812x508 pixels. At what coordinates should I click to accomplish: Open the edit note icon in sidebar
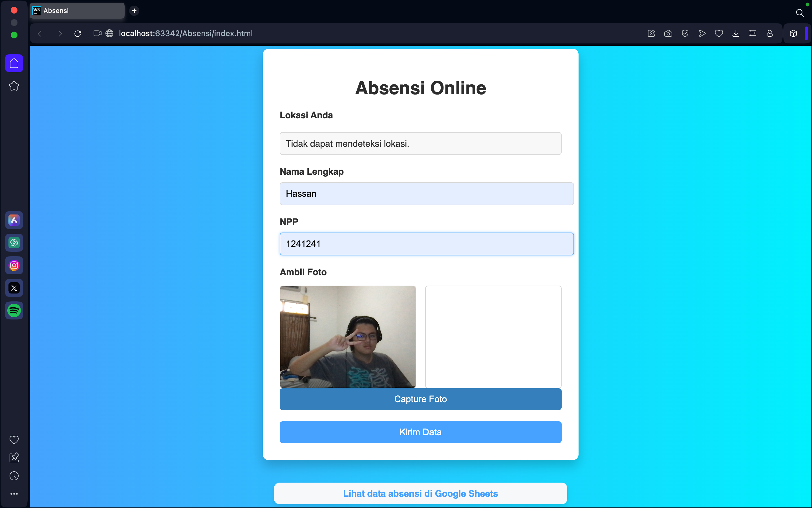coord(14,457)
